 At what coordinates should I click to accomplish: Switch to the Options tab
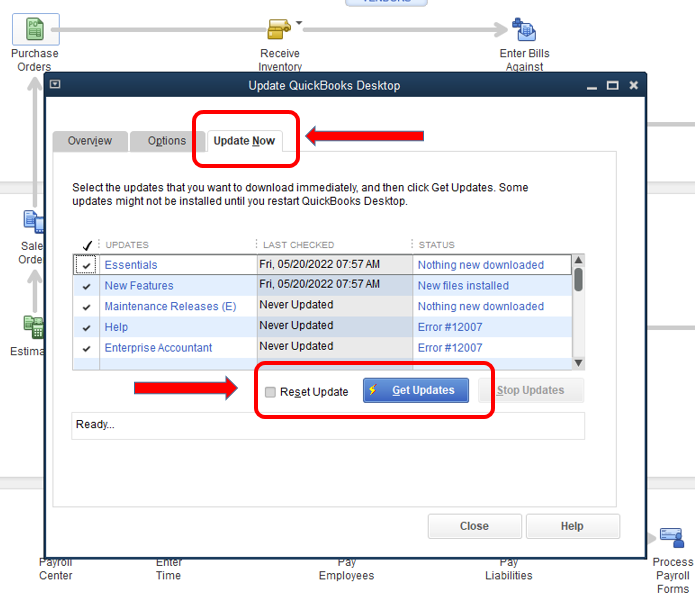pos(167,141)
